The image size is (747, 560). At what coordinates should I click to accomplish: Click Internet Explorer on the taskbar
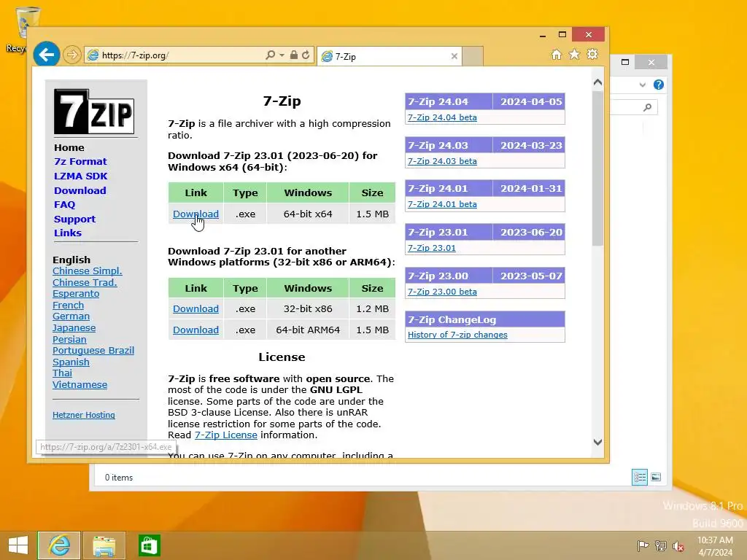pos(59,545)
